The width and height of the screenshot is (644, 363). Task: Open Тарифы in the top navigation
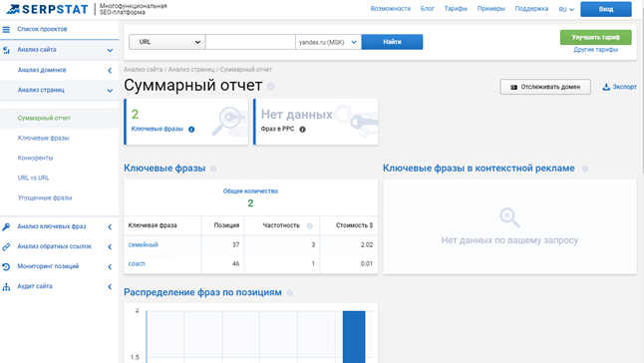point(456,9)
